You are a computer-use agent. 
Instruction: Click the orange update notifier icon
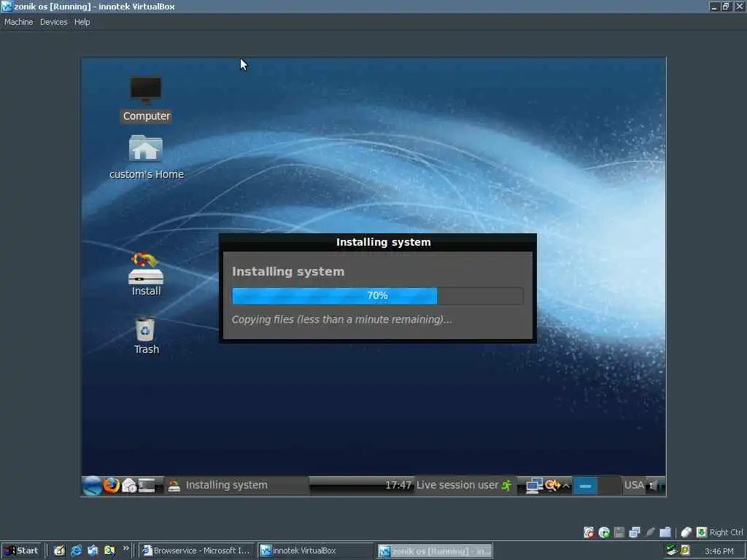553,485
